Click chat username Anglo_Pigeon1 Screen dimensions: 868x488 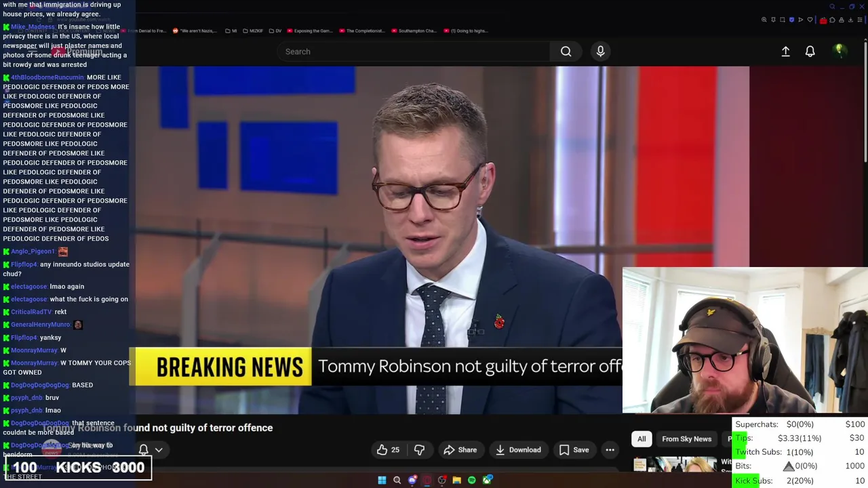coord(33,251)
